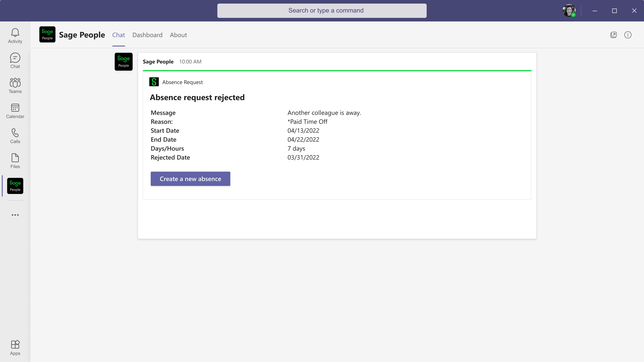Switch to the Dashboard tab
This screenshot has height=362, width=644.
tap(147, 35)
